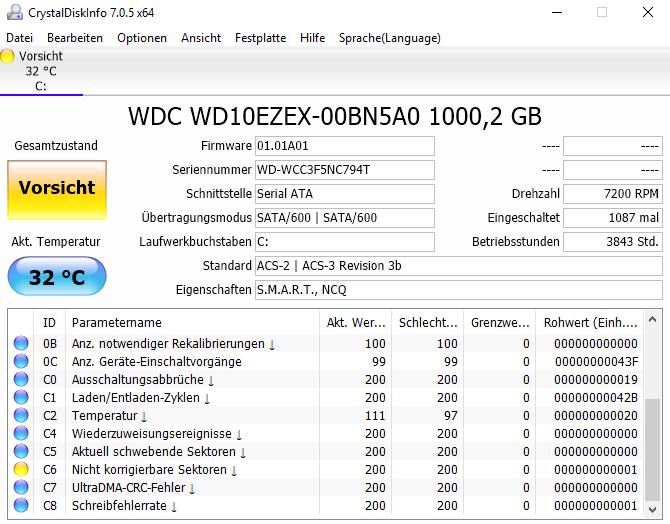Click the current value 111 in Temperatur row
670x524 pixels.
click(375, 415)
